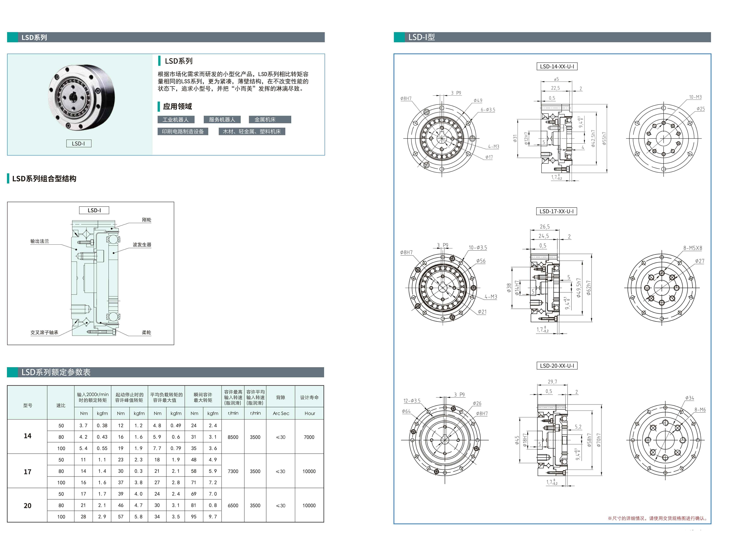The height and width of the screenshot is (544, 756).
Task: Select the LSD reducer product photo
Action: tap(81, 98)
